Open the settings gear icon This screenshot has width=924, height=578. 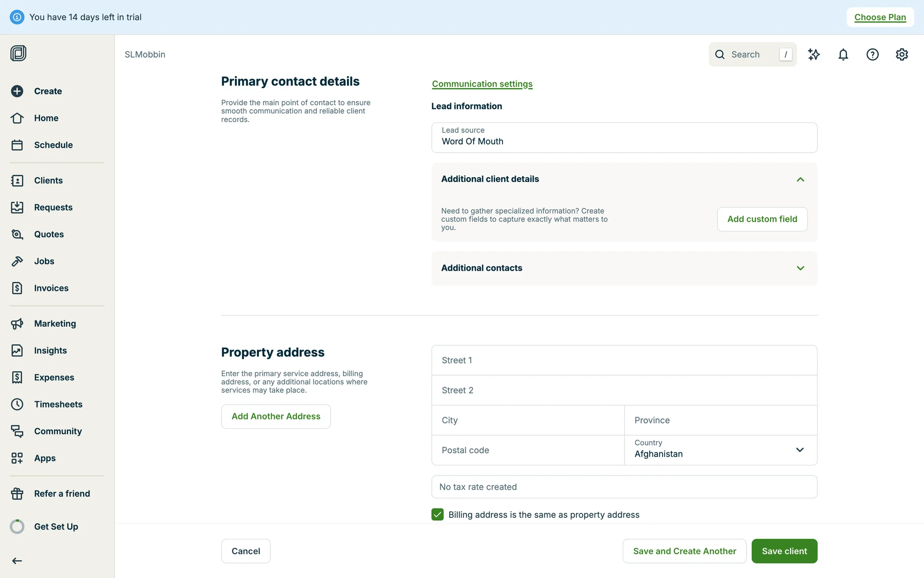coord(902,54)
